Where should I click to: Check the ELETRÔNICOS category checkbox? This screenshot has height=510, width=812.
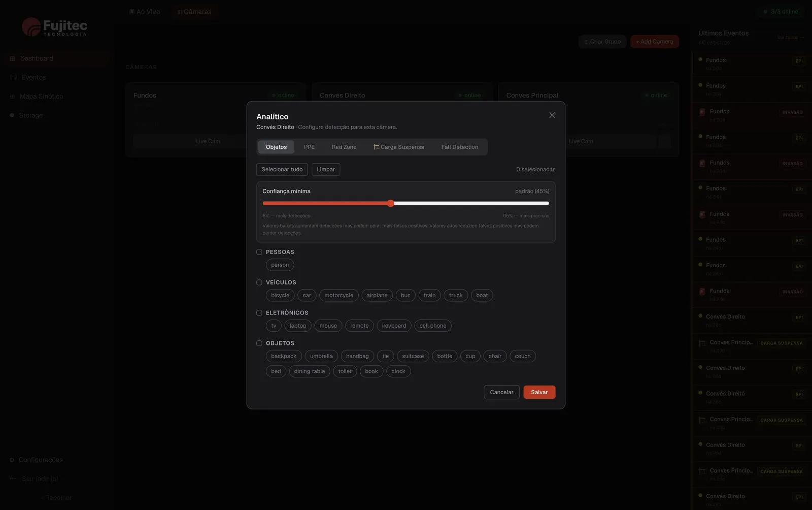coord(259,313)
